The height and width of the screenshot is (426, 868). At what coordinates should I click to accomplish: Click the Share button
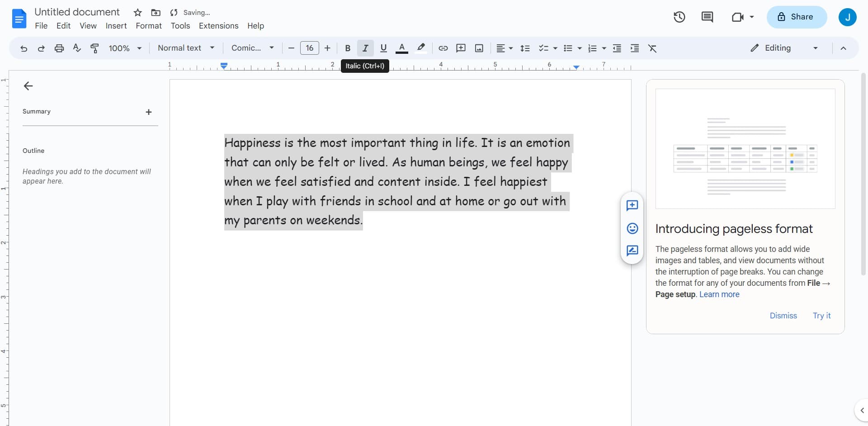tap(797, 17)
